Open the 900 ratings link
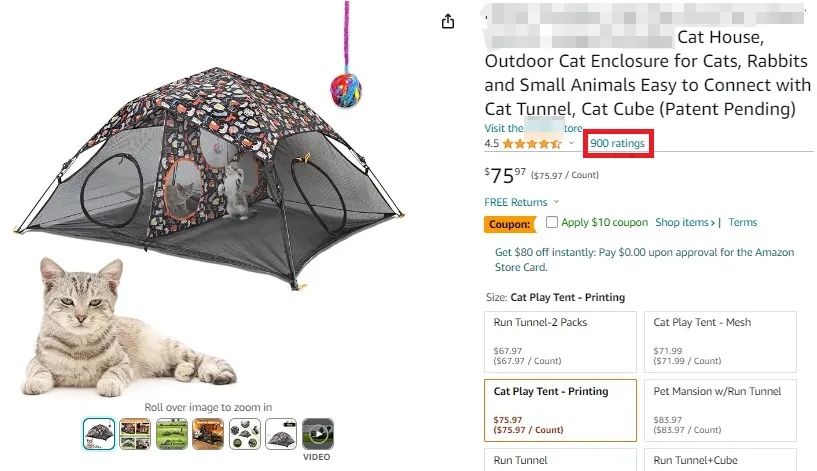This screenshot has width=817, height=471. [x=617, y=144]
